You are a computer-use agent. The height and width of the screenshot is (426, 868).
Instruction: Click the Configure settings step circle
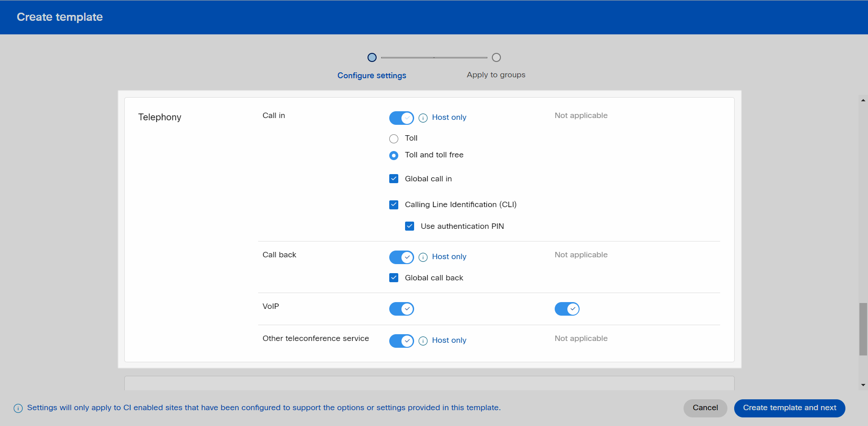click(x=372, y=57)
